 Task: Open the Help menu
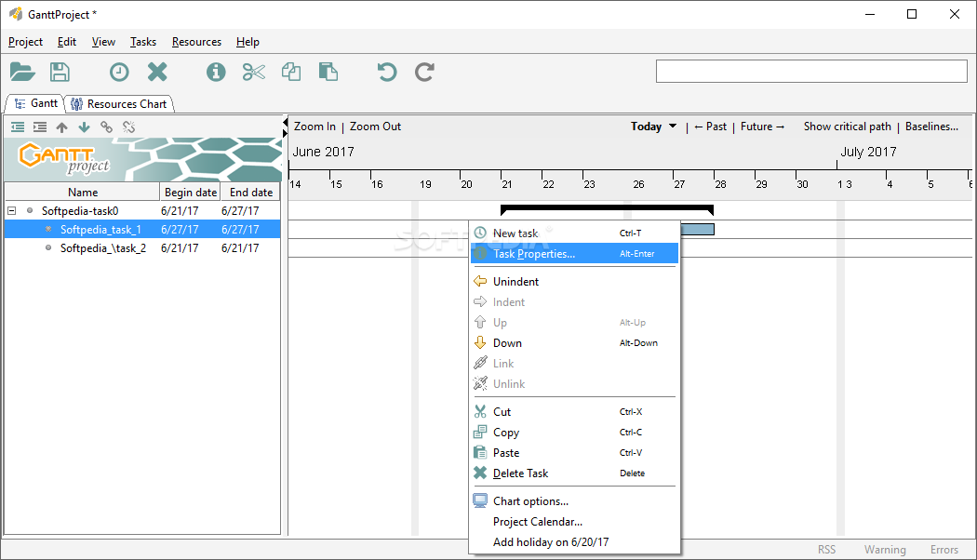pos(248,42)
